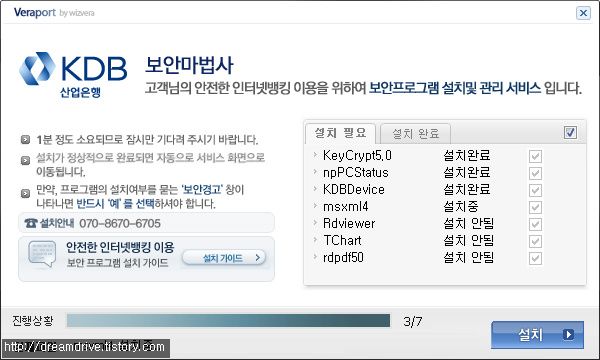This screenshot has width=600, height=360.
Task: Click the 설치중 status of msxml4
Action: tap(461, 207)
